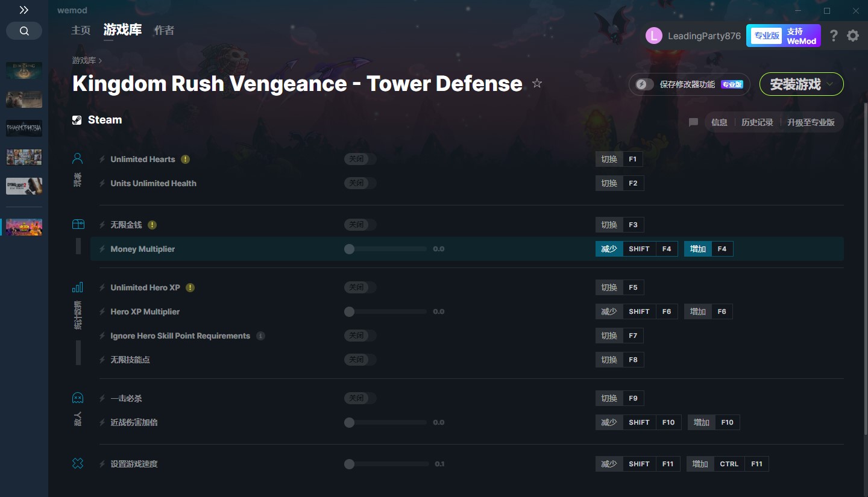Click the LeadingParty876 username
Screen dimensions: 868x497
pos(704,36)
